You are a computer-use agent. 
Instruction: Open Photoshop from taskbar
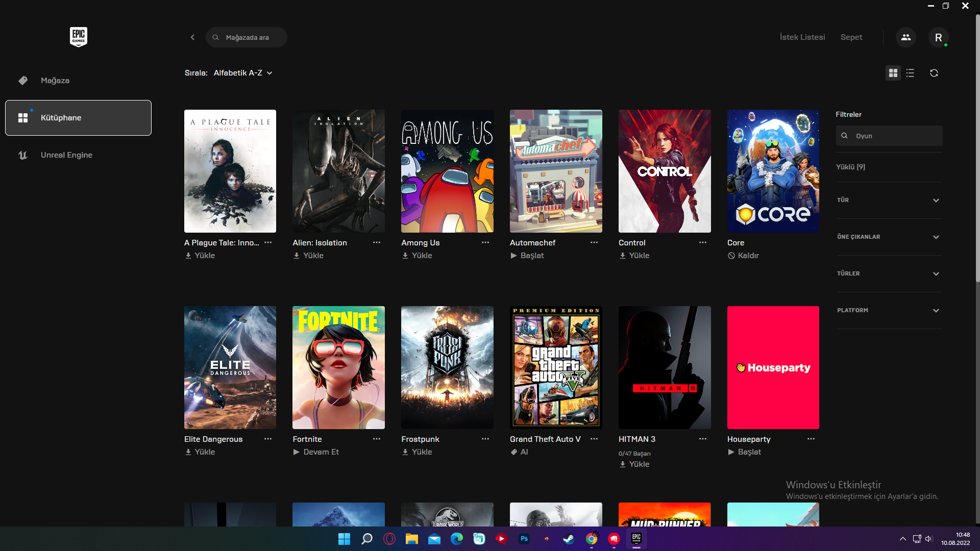(524, 539)
